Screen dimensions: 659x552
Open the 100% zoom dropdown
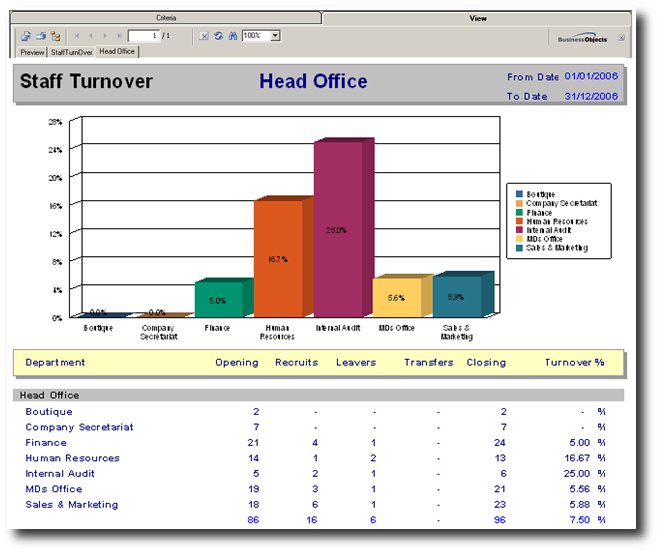coord(275,36)
